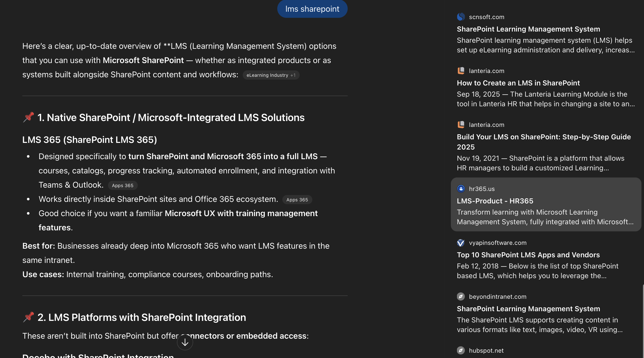644x358 pixels.
Task: Open 'How to Create an LMS in SharePoint'
Action: click(518, 83)
